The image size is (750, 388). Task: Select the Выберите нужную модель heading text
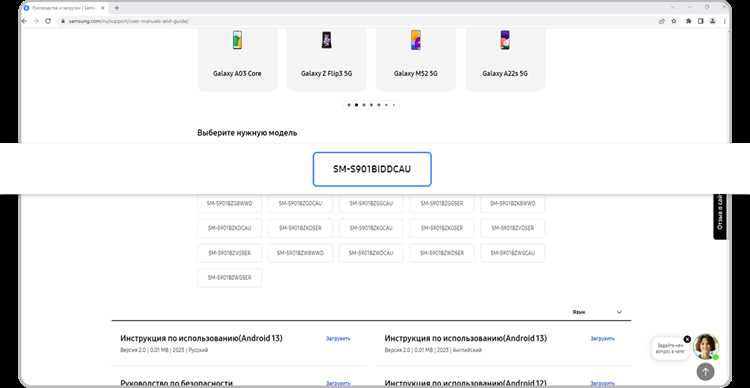pos(247,133)
